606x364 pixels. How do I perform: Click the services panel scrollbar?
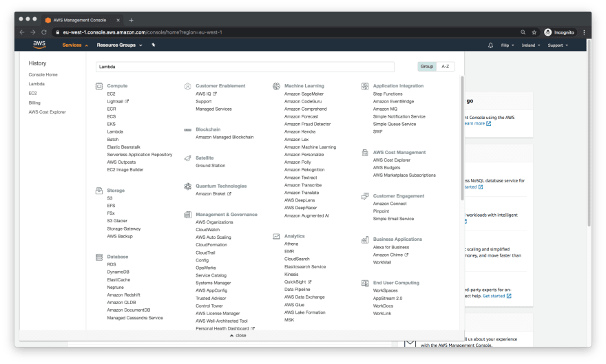pyautogui.click(x=462, y=138)
